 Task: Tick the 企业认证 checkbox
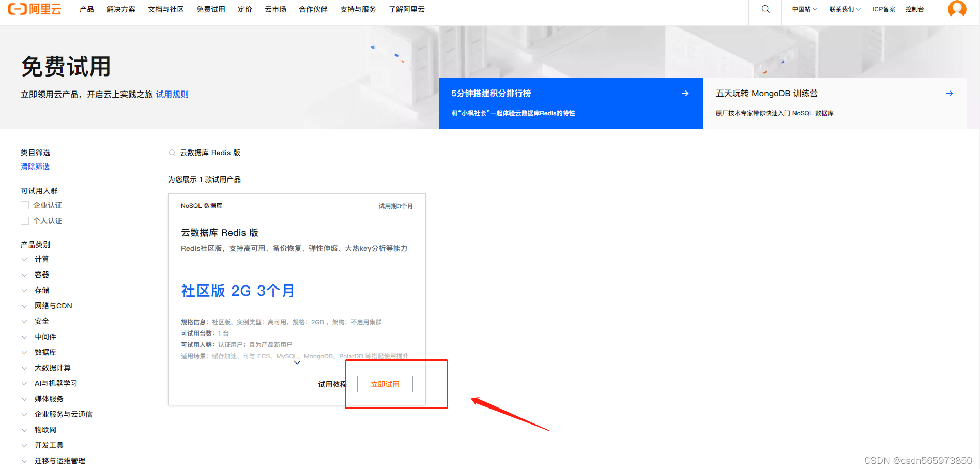(25, 205)
